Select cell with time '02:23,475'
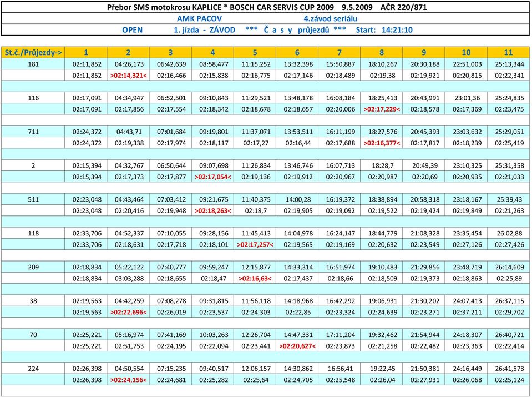Viewport: 532px width, 397px height. coord(509,109)
